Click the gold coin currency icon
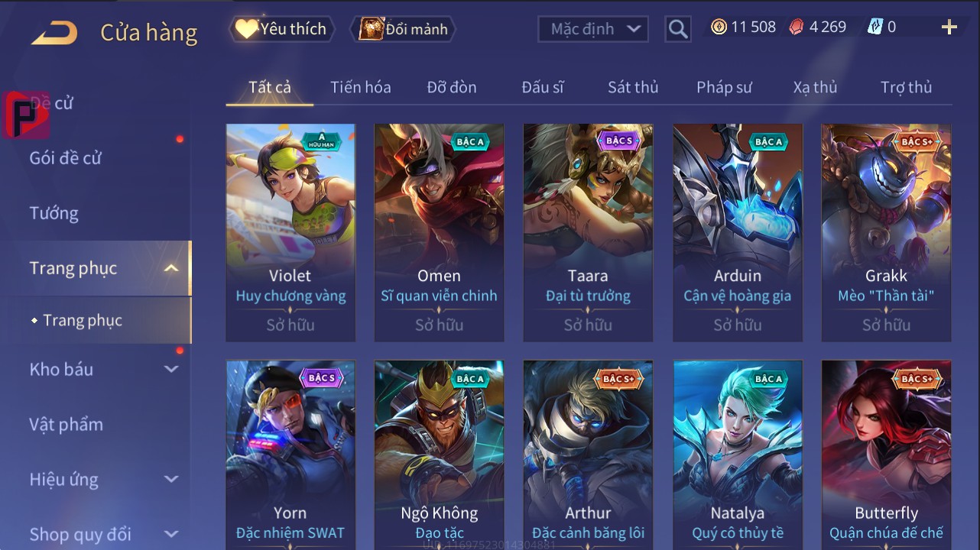The width and height of the screenshot is (980, 550). point(719,27)
